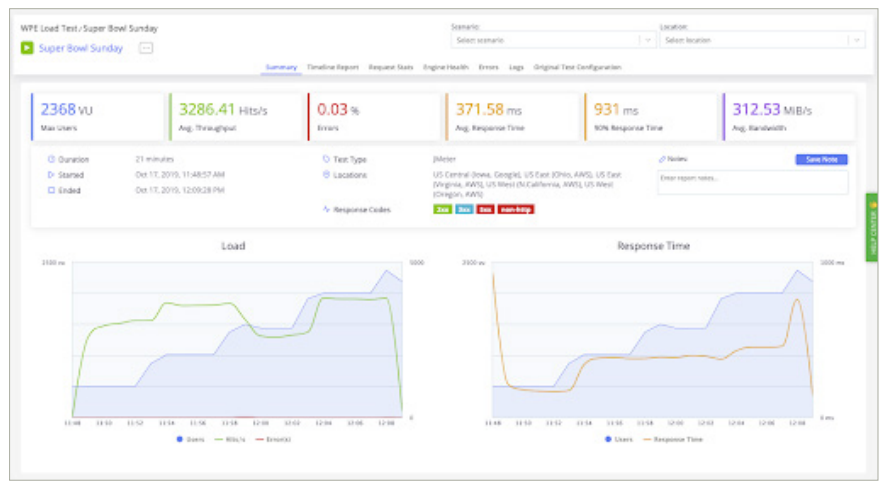The width and height of the screenshot is (888, 488).
Task: Toggle the 2xx response code filter
Action: tap(442, 210)
